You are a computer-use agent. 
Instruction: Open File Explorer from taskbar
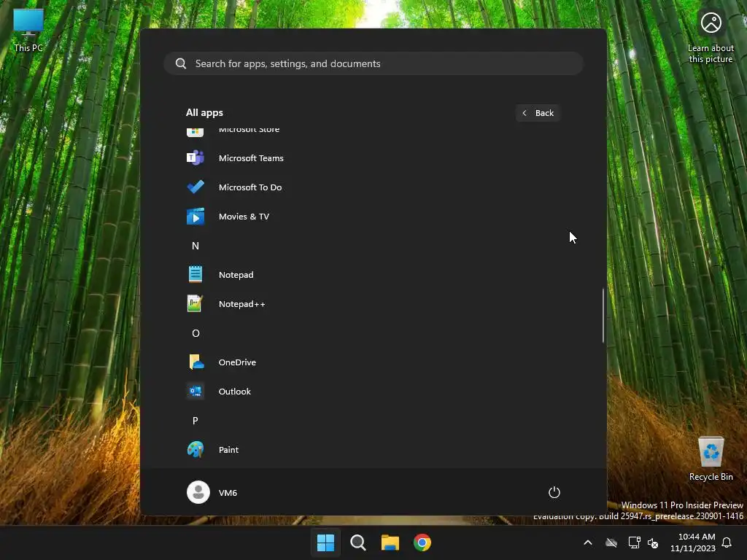coord(390,542)
